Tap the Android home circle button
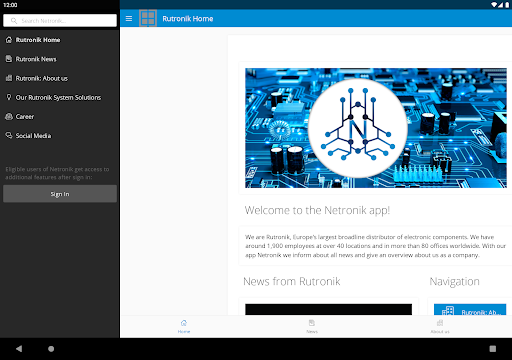Image resolution: width=512 pixels, height=360 pixels. tap(51, 349)
